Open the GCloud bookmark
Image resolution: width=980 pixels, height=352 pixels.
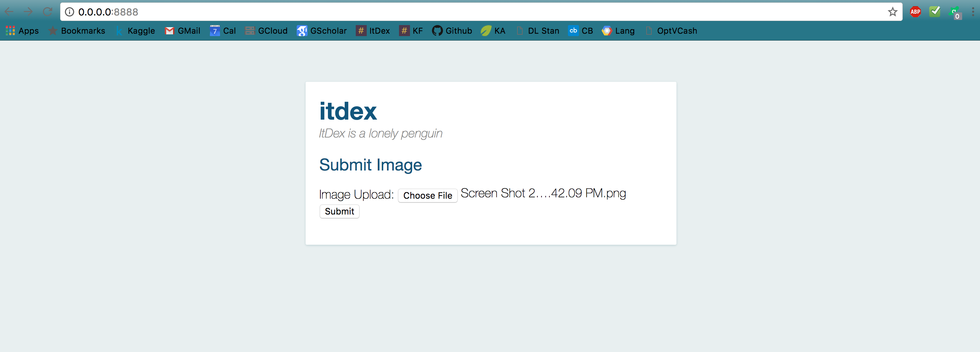coord(266,31)
